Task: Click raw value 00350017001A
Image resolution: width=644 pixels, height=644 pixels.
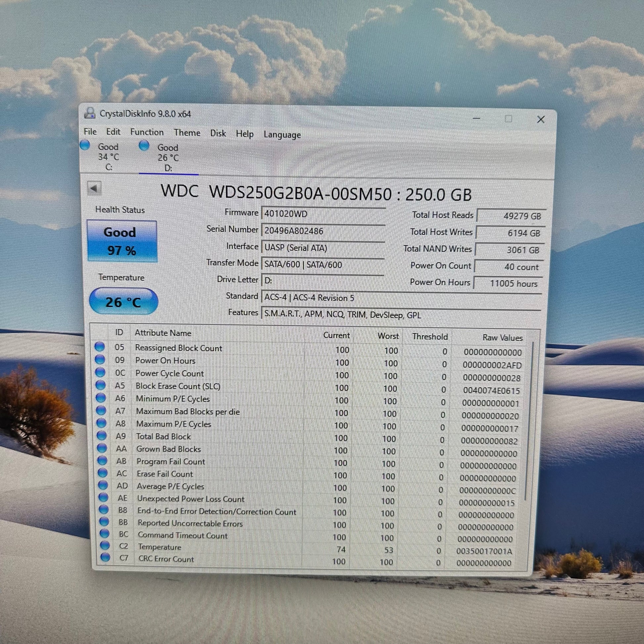Action: click(x=484, y=551)
